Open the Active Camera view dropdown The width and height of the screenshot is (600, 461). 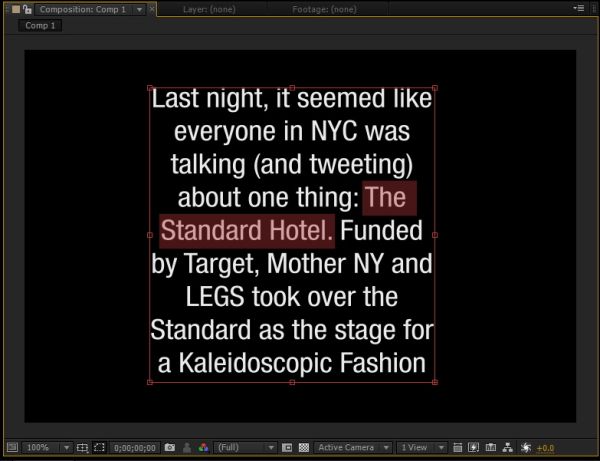(353, 447)
